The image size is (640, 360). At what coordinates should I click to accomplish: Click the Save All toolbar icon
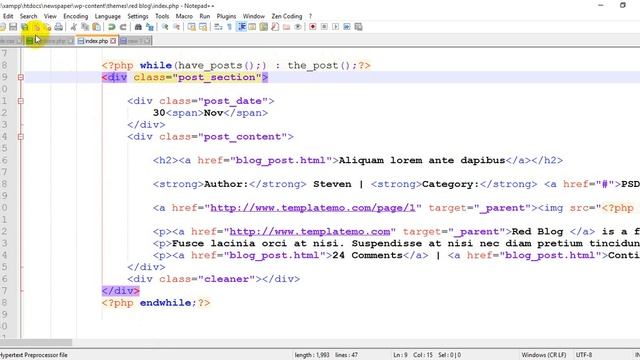(x=25, y=27)
